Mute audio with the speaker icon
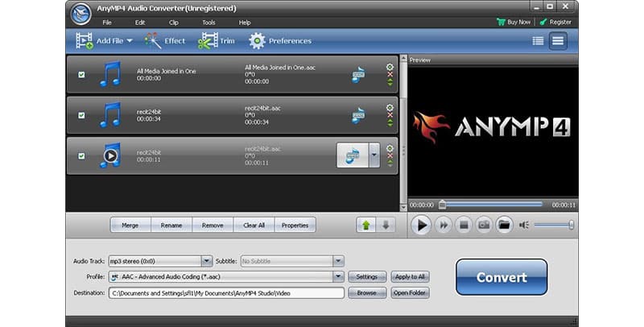This screenshot has height=327, width=644. point(524,226)
